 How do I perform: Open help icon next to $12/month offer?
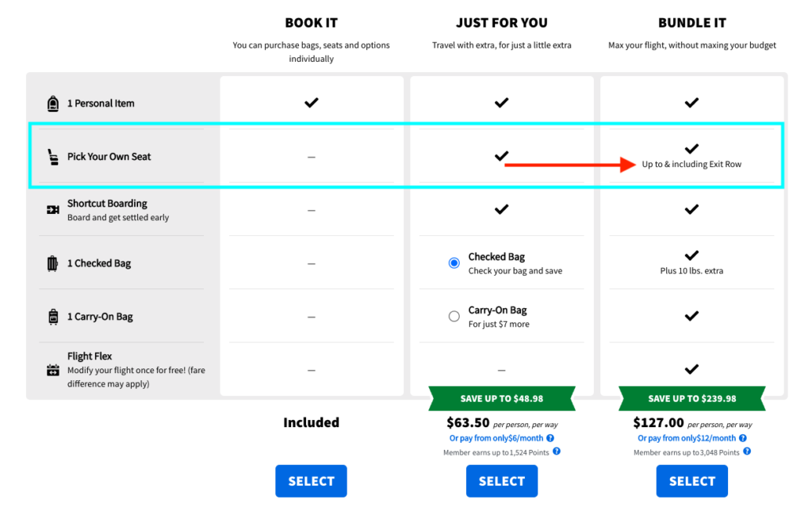tap(742, 438)
